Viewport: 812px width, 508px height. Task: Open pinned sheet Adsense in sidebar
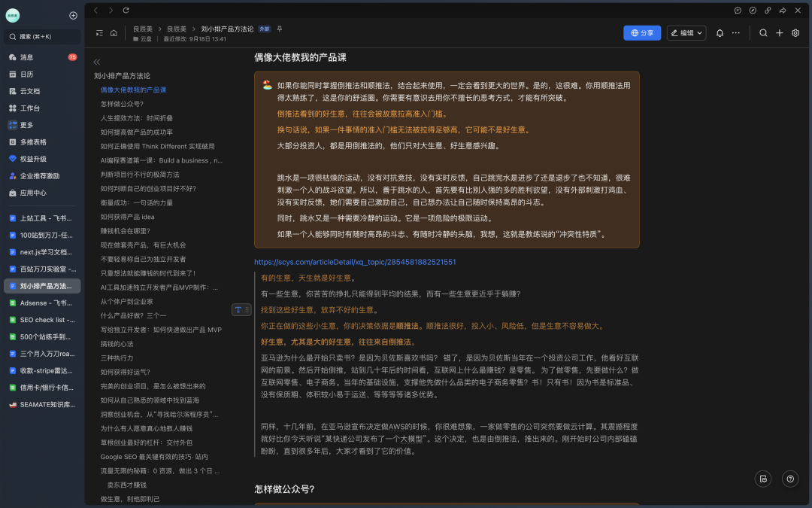[x=42, y=303]
